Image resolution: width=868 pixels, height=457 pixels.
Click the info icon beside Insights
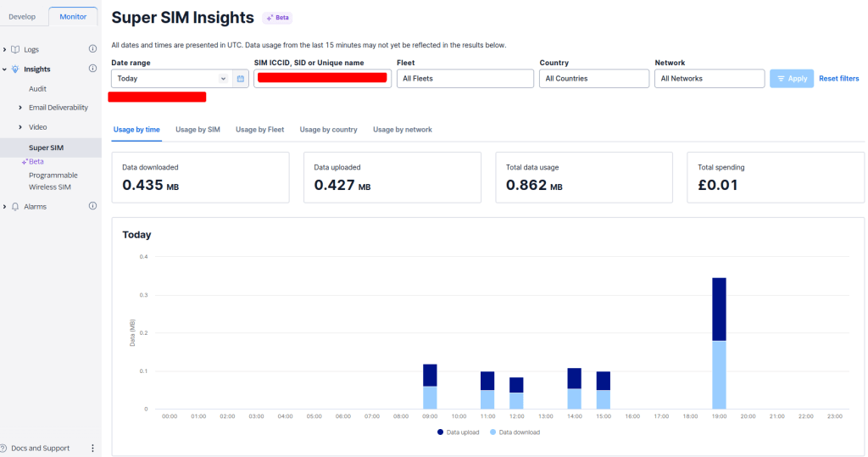tap(92, 69)
